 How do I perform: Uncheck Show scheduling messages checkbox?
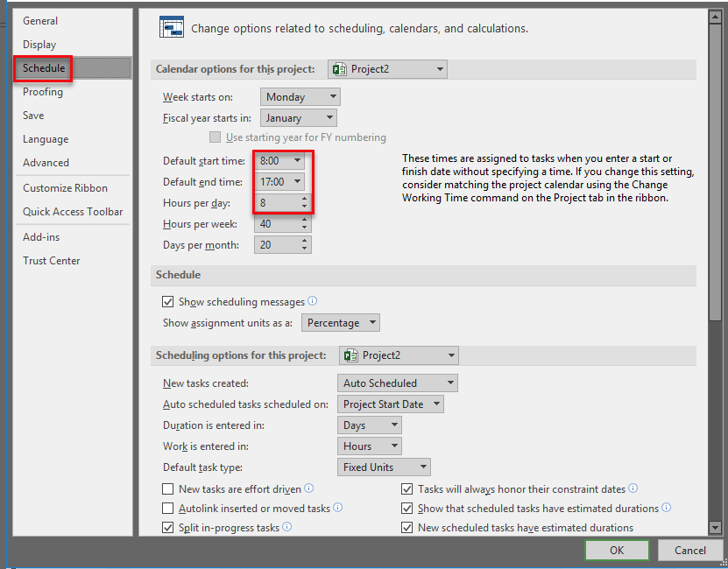(x=168, y=302)
